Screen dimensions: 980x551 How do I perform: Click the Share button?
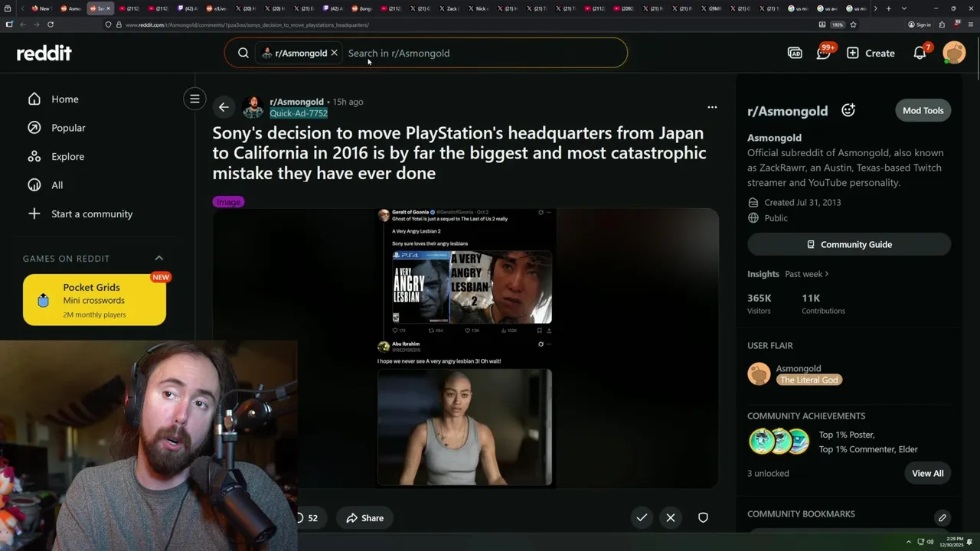[364, 518]
